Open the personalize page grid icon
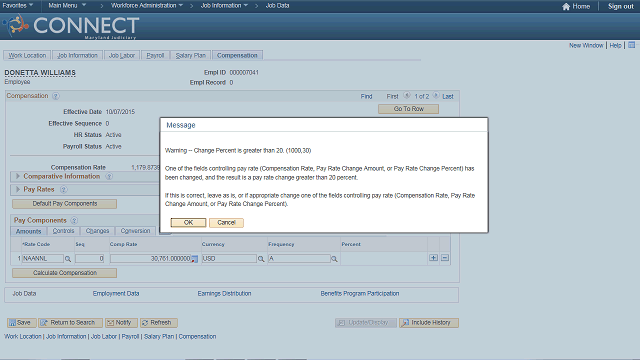The image size is (640, 360). click(631, 45)
